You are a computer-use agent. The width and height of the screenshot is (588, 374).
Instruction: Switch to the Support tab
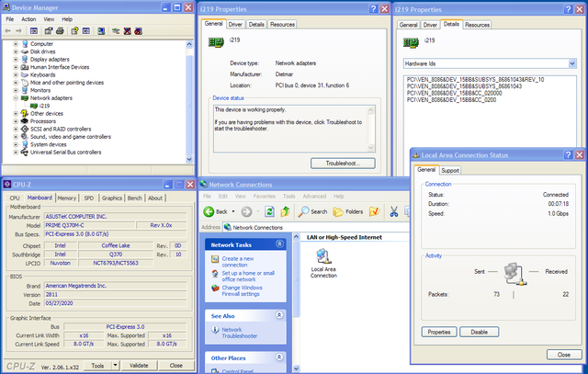(450, 170)
